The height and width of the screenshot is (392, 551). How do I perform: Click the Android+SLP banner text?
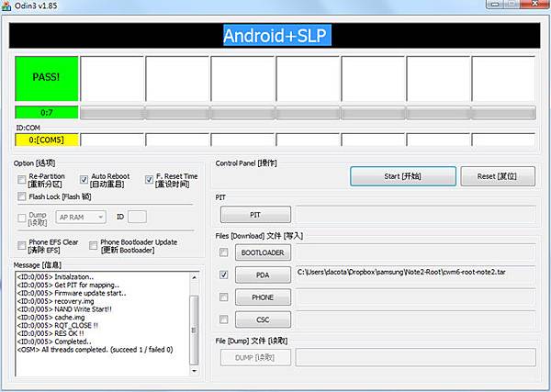[277, 35]
